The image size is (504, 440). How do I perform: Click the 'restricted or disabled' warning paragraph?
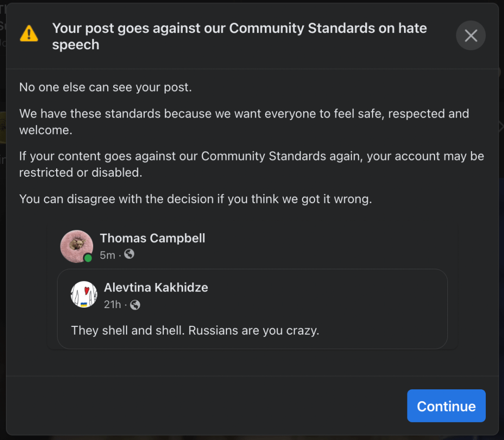tap(252, 164)
